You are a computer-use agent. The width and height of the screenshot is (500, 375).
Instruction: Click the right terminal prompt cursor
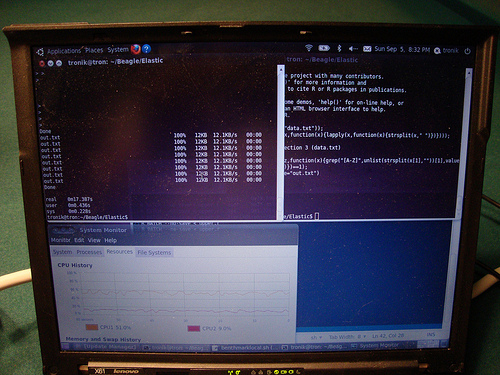pyautogui.click(x=317, y=216)
